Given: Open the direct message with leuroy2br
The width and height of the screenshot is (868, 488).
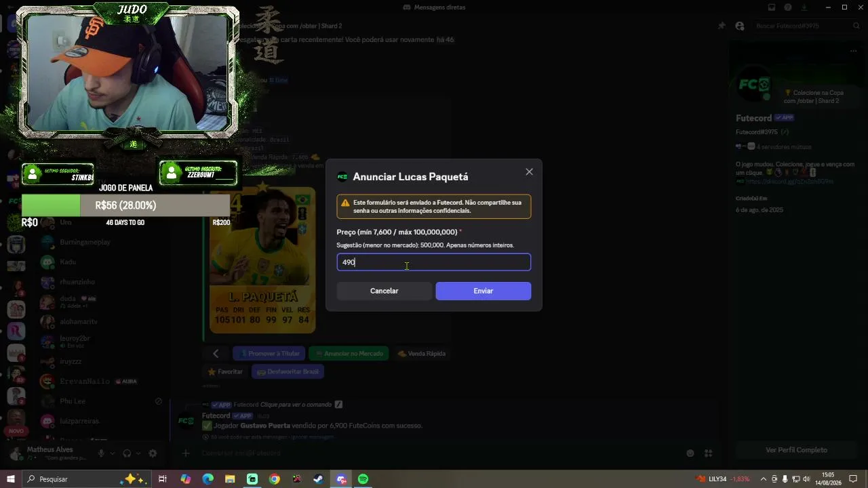Looking at the screenshot, I should click(x=102, y=342).
